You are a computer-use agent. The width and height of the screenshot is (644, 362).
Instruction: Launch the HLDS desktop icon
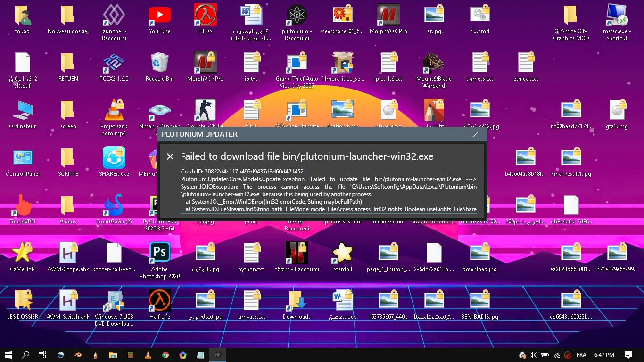point(205,20)
